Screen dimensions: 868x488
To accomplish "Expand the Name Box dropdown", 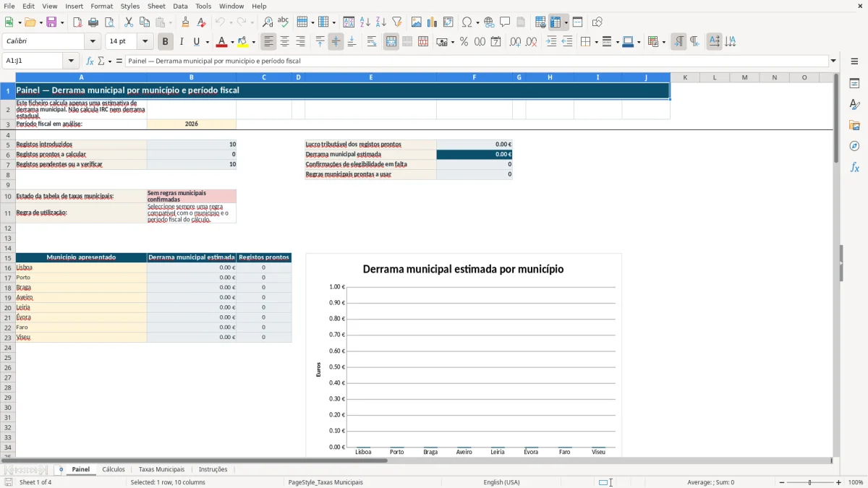I will click(x=71, y=61).
